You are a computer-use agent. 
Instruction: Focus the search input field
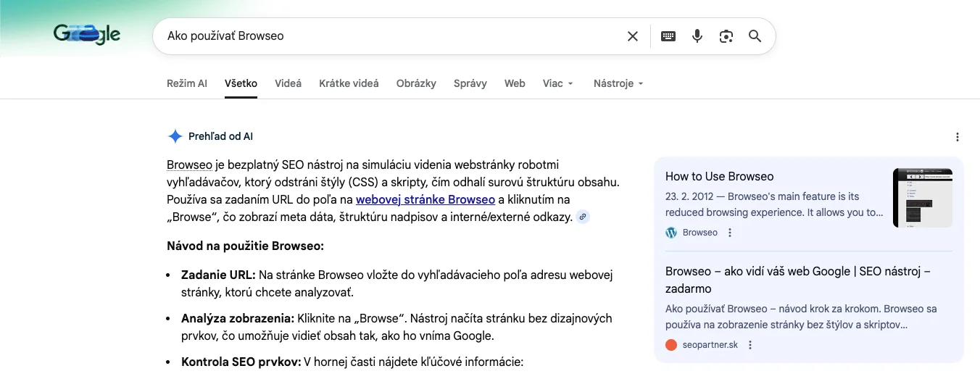point(391,36)
